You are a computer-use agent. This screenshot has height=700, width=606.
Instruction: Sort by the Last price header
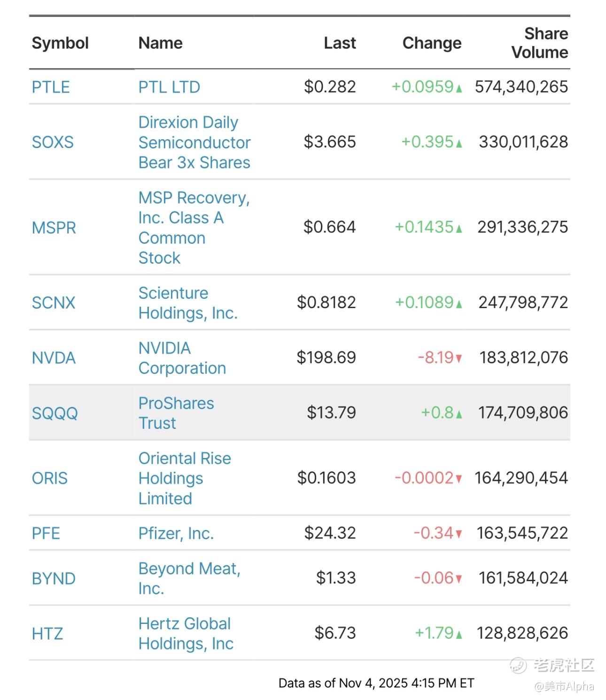(x=340, y=43)
